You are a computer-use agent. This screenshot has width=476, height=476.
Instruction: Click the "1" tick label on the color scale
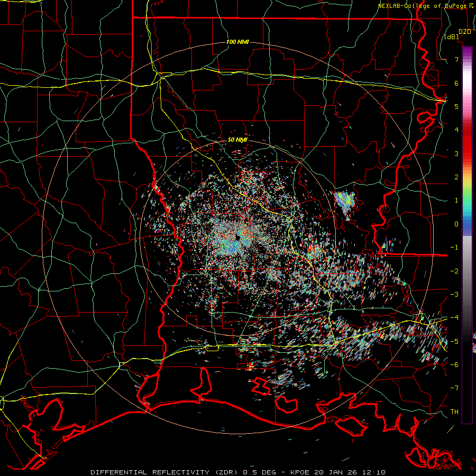(456, 200)
